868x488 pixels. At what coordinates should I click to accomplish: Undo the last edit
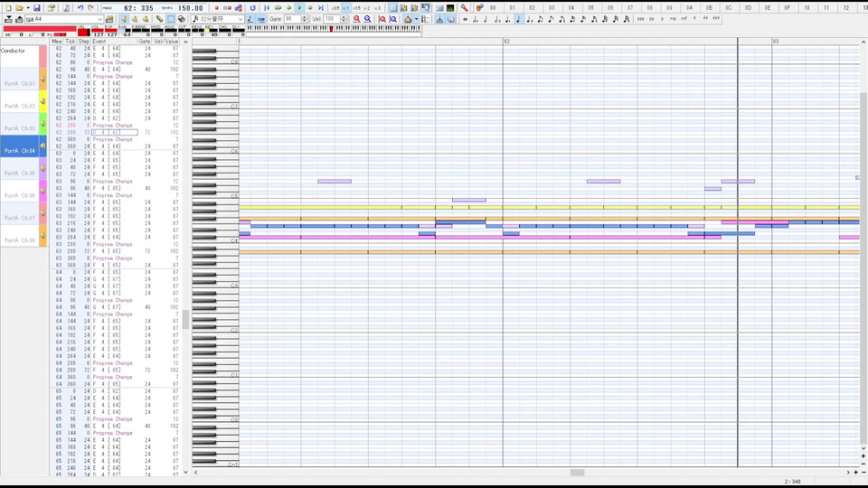(80, 8)
